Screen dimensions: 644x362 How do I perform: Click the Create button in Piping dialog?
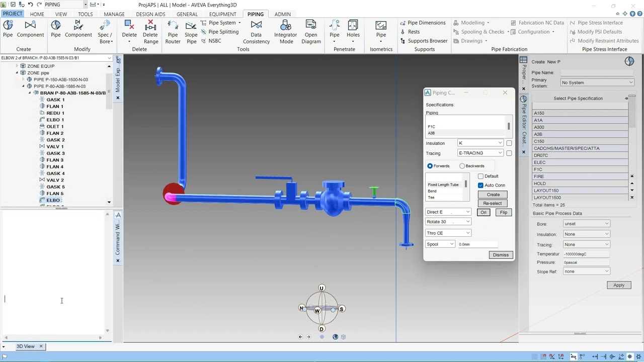(493, 195)
